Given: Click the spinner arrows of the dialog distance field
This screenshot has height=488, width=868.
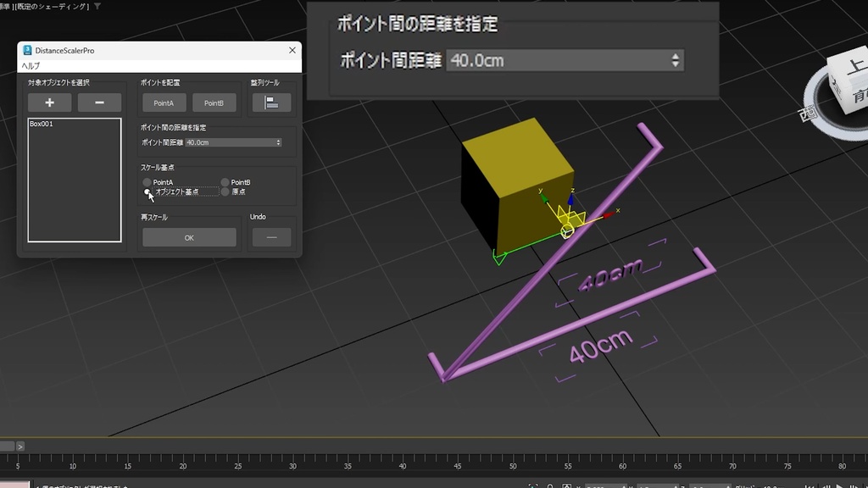Looking at the screenshot, I should click(x=278, y=142).
